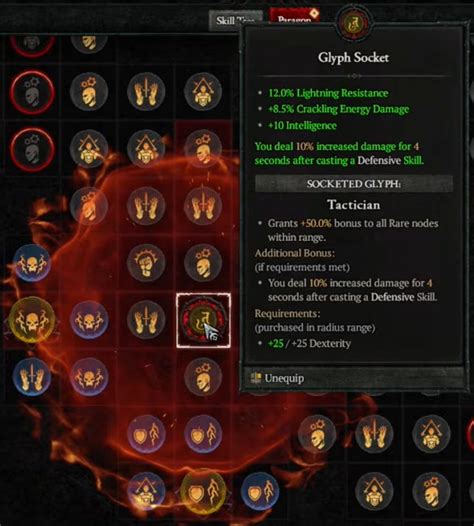
Task: Select the gear-head node directly above glyph socket
Action: [x=203, y=263]
